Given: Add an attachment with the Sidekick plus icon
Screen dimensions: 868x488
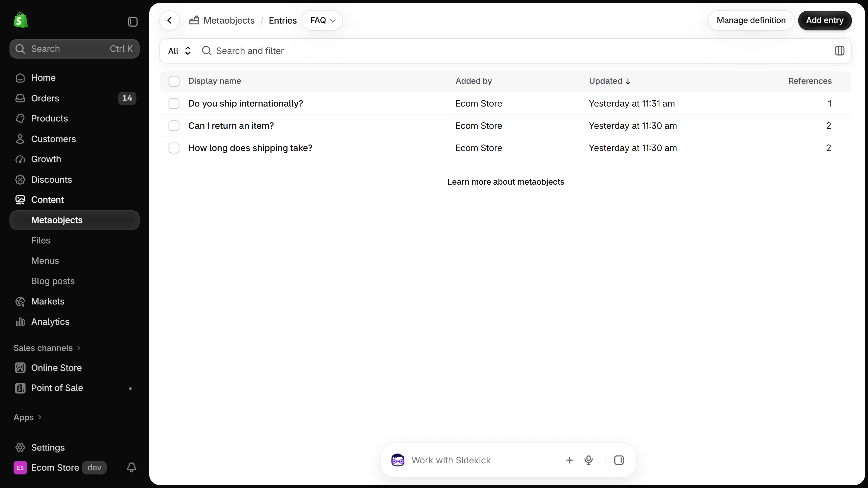Looking at the screenshot, I should click(569, 460).
